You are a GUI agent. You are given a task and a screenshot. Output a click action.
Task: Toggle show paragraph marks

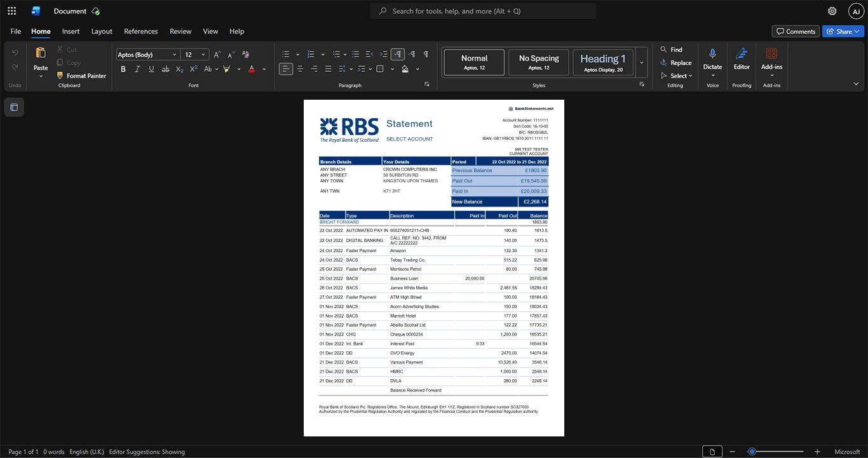(x=426, y=55)
